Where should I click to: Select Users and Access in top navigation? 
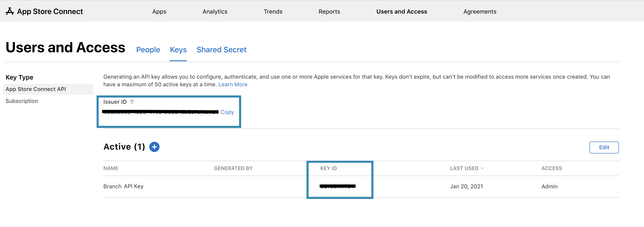[402, 11]
